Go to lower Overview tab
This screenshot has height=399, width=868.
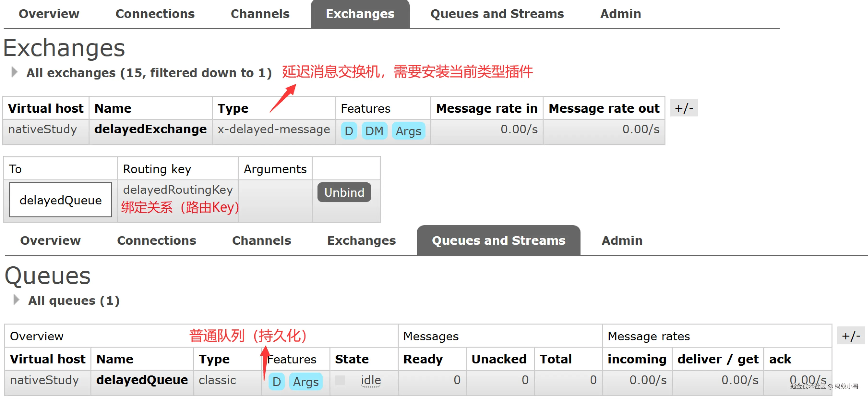(x=50, y=240)
